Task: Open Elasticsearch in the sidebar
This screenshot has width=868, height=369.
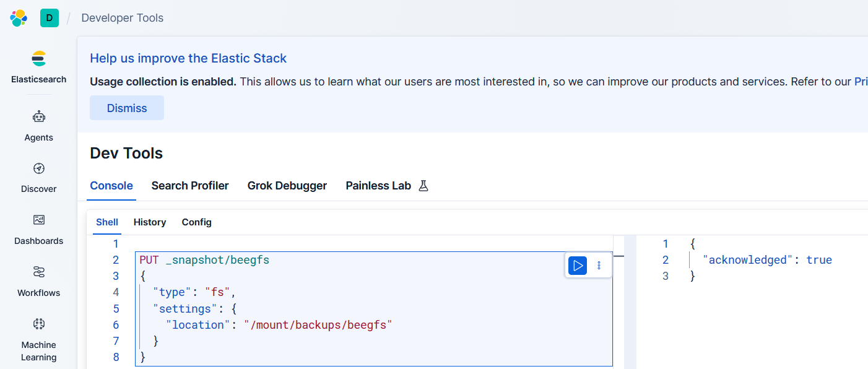Action: [x=39, y=67]
